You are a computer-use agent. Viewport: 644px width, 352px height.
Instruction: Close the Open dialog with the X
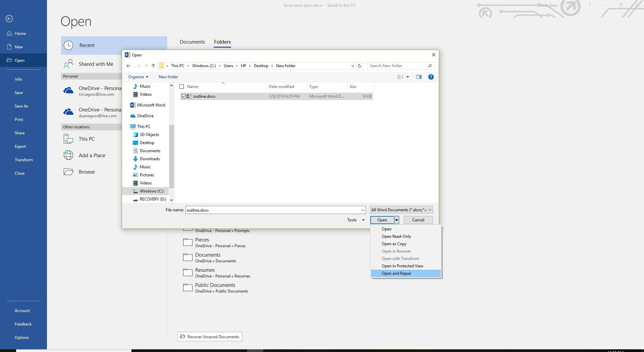pos(433,55)
